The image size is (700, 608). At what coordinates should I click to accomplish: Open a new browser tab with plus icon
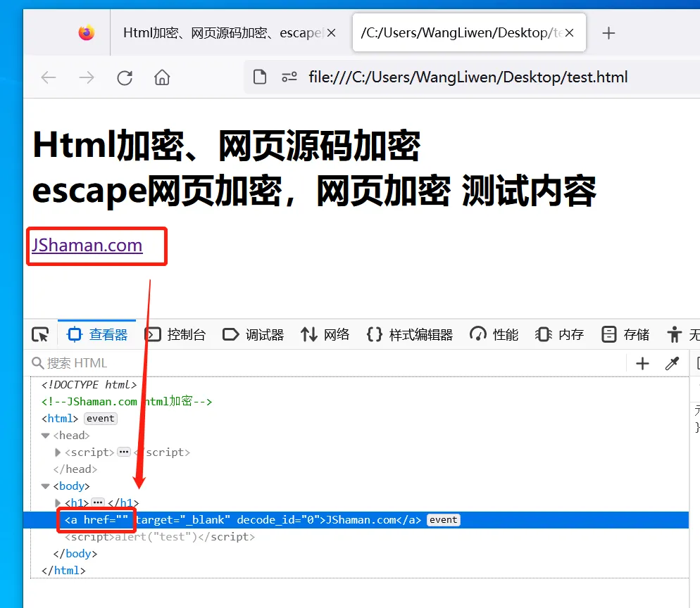tap(608, 33)
